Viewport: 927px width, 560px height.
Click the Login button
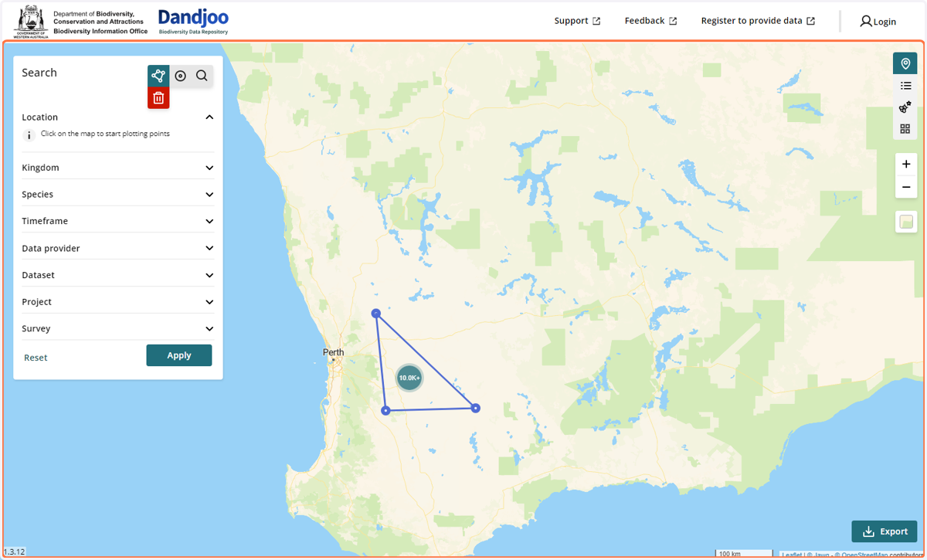click(x=878, y=22)
